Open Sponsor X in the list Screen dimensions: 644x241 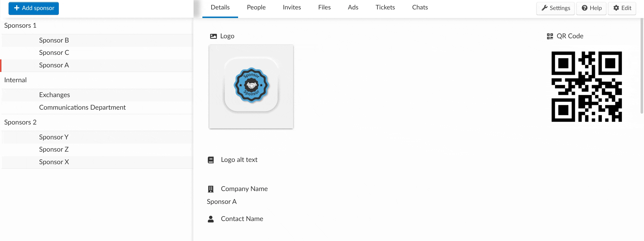(97, 162)
